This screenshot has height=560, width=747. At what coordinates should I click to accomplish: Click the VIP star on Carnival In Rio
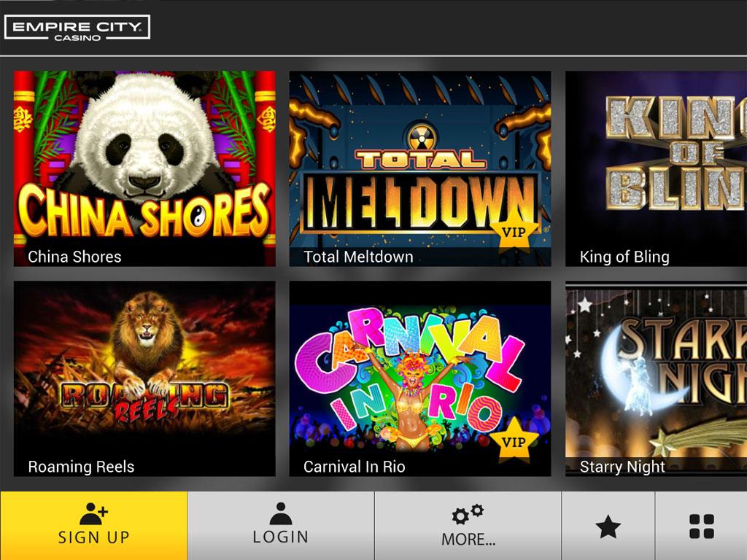pyautogui.click(x=514, y=441)
